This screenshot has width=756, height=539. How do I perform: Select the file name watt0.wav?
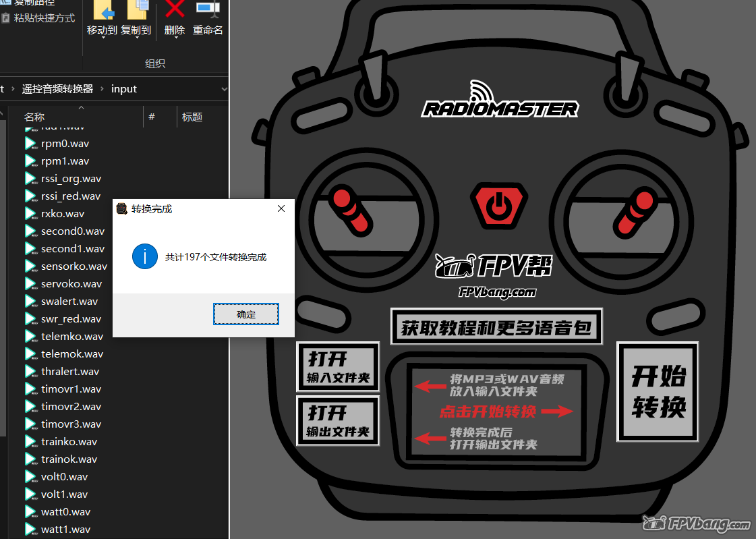[x=65, y=511]
